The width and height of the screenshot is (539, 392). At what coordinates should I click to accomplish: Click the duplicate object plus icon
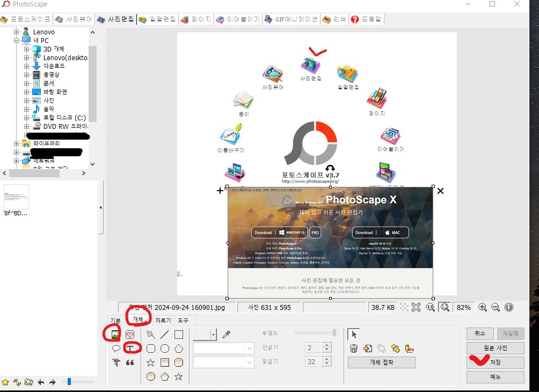(x=367, y=349)
